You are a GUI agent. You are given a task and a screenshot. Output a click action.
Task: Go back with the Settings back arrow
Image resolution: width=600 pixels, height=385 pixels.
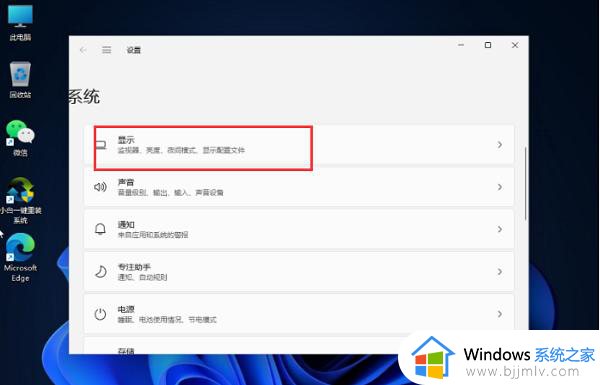click(83, 50)
